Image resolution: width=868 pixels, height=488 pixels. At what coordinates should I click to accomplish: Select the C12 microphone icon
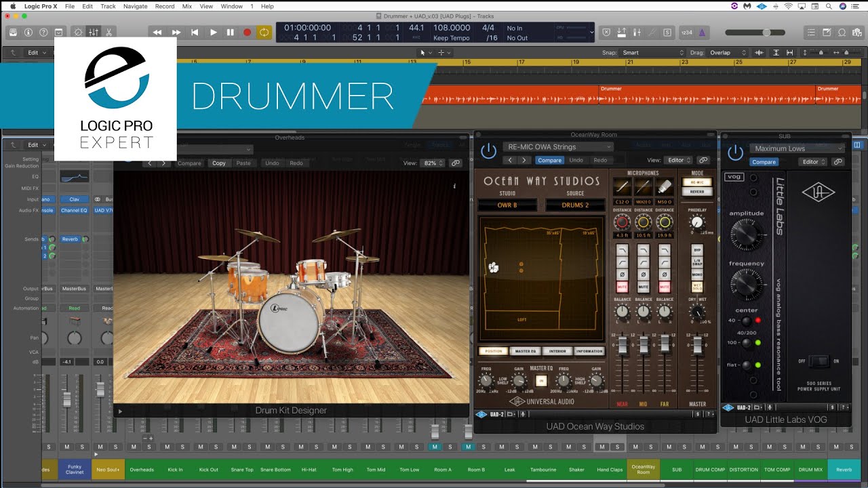(622, 187)
